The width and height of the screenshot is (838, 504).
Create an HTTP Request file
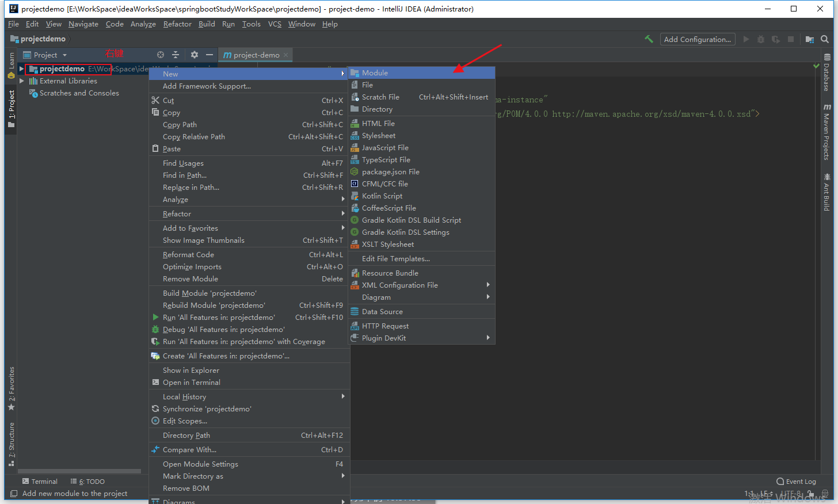point(422,326)
